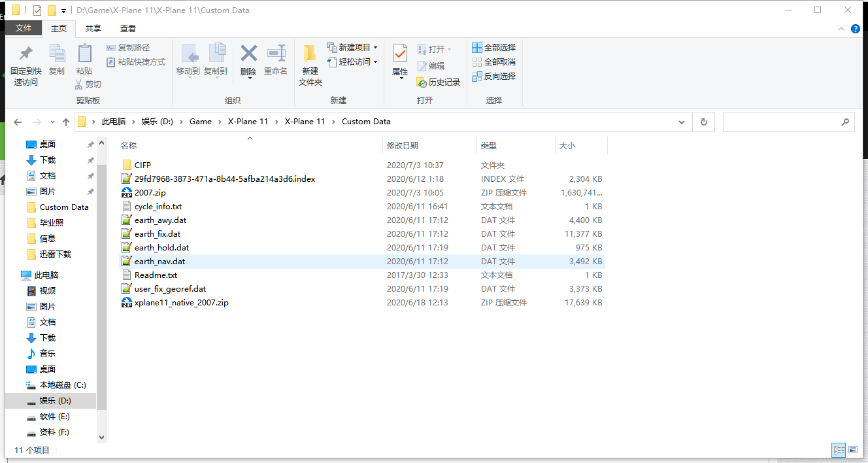Sort by the 名称 column header

pyautogui.click(x=129, y=145)
